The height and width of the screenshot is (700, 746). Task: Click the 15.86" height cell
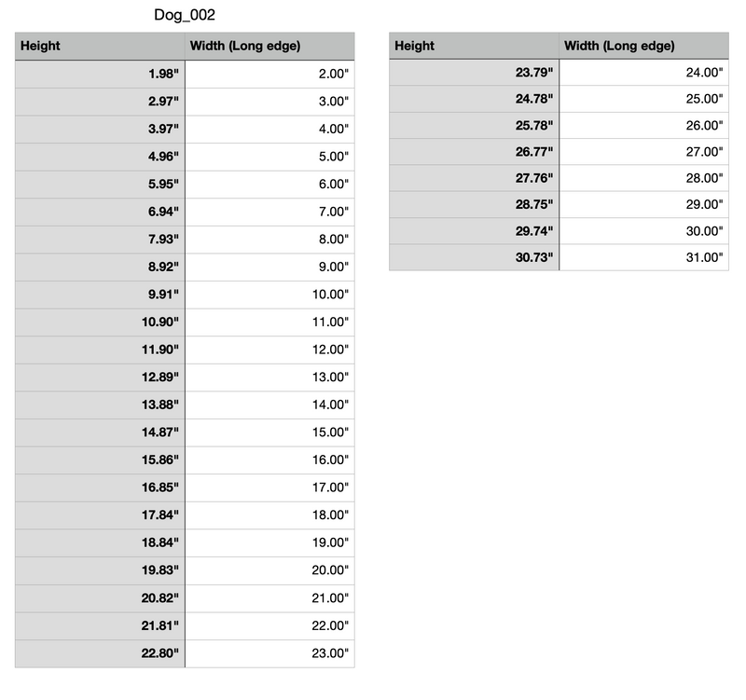coord(100,460)
